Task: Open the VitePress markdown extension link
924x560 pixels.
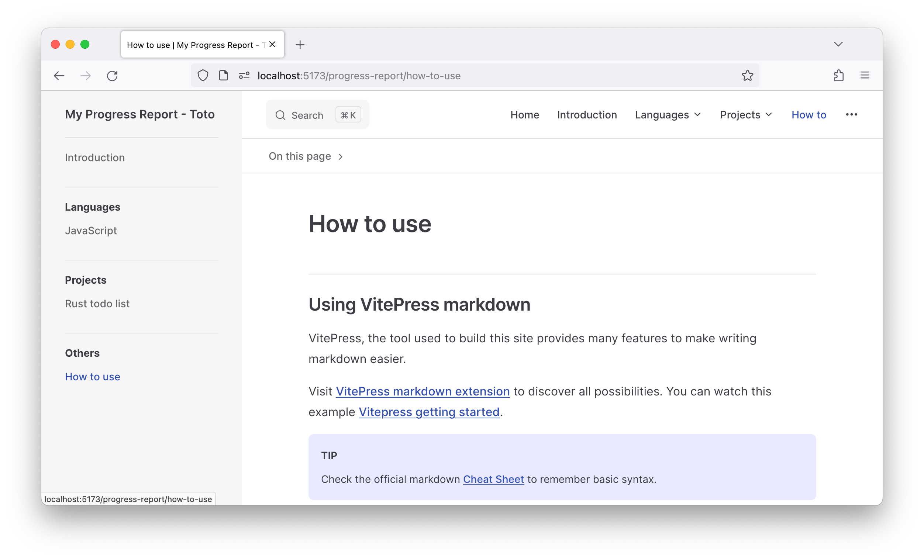Action: click(423, 391)
